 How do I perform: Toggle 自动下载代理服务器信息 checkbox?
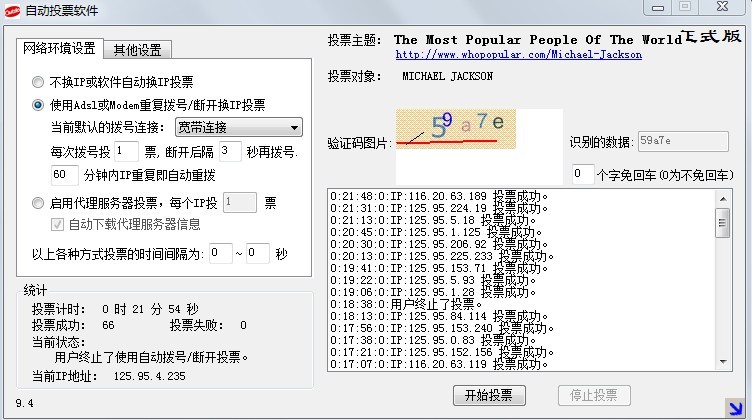coord(58,225)
